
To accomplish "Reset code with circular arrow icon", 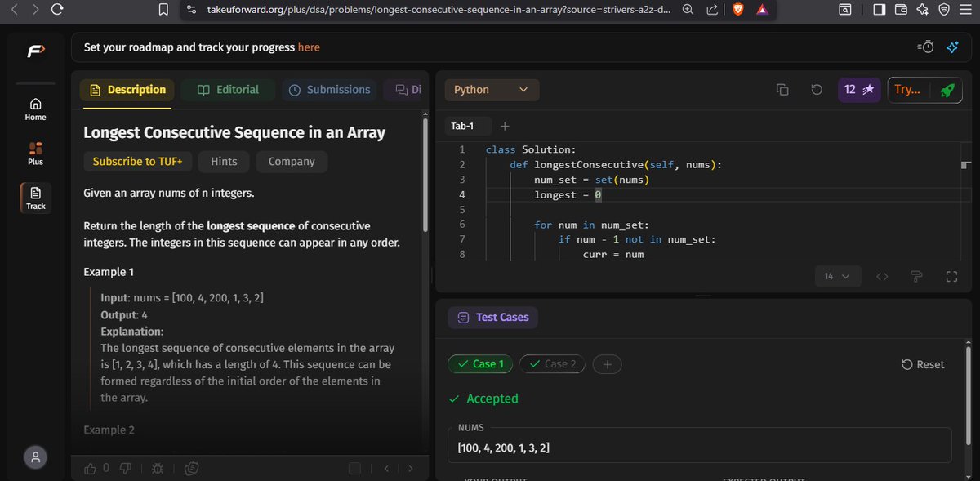I will (x=817, y=90).
